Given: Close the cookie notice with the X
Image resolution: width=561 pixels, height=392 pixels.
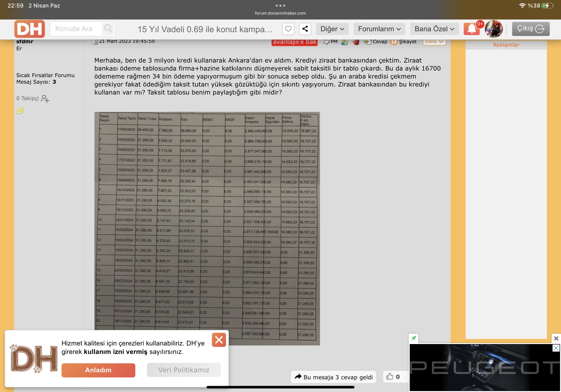Looking at the screenshot, I should pyautogui.click(x=219, y=340).
